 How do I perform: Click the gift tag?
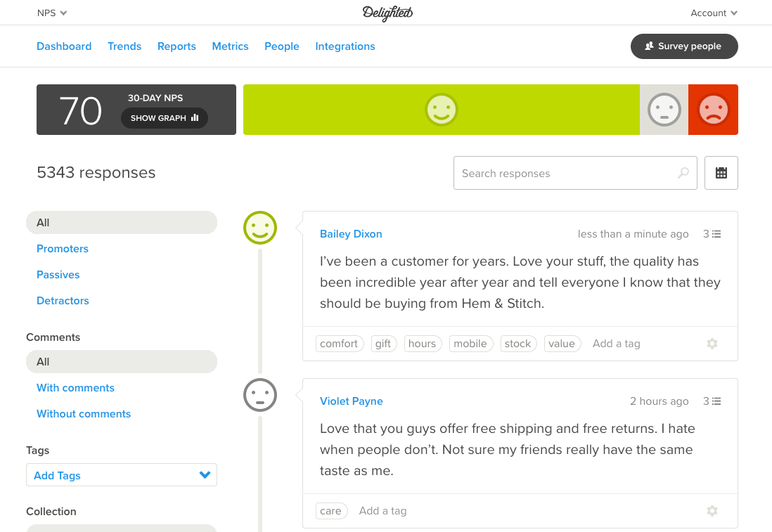pos(383,344)
